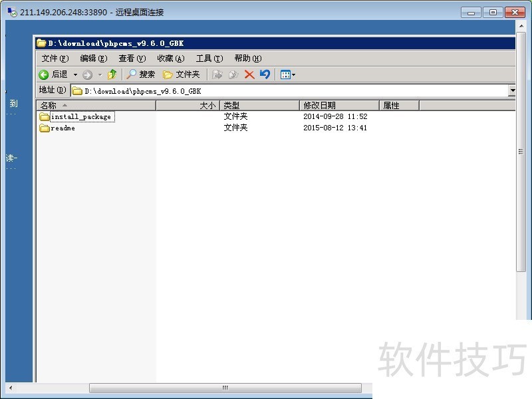Viewport: 532px width, 399px height.
Task: Click the Remote Desktop connection title icon
Action: (12, 12)
